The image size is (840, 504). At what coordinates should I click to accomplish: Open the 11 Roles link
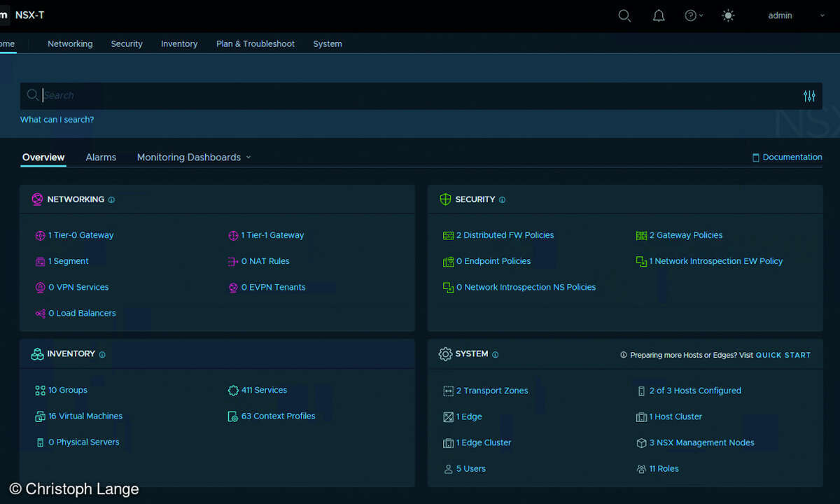pyautogui.click(x=664, y=468)
